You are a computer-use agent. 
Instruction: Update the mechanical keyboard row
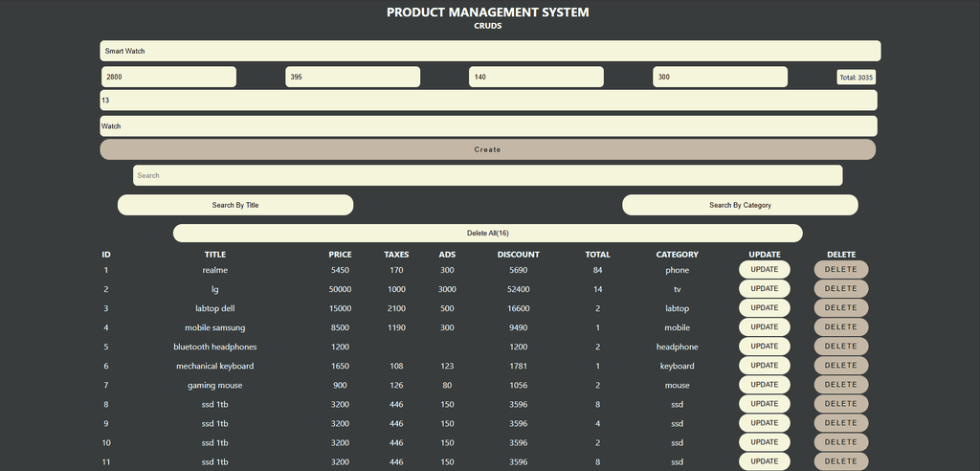pyautogui.click(x=764, y=366)
